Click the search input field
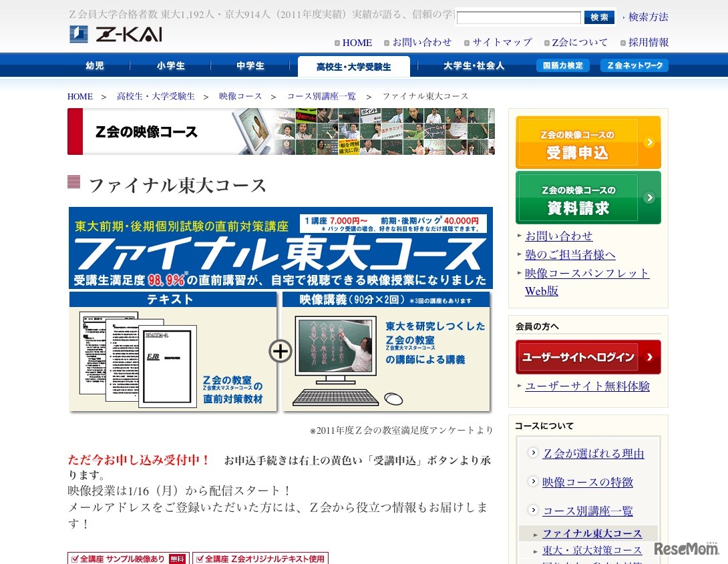 pyautogui.click(x=518, y=17)
